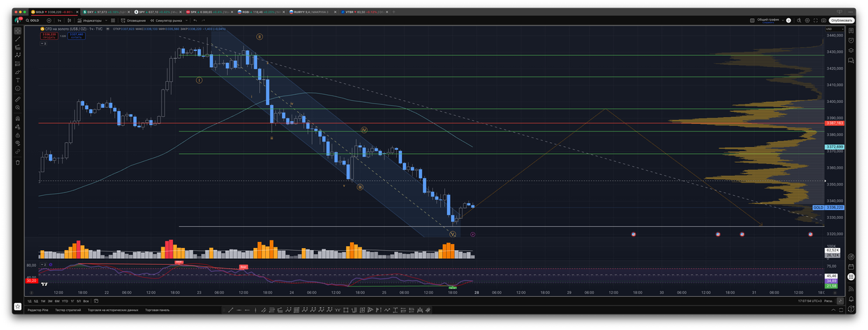The width and height of the screenshot is (868, 330).
Task: Select the Все date range
Action: [86, 301]
